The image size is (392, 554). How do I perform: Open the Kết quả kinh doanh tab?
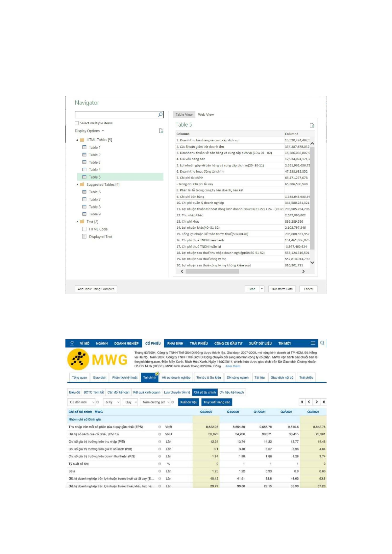click(x=147, y=392)
